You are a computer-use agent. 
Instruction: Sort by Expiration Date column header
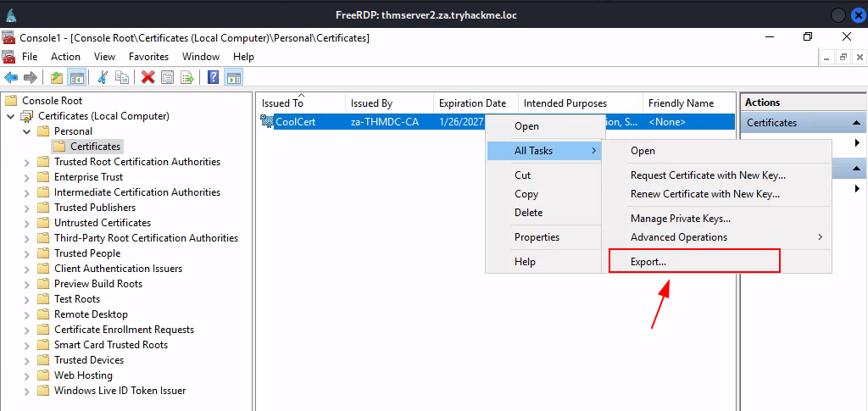coord(476,103)
